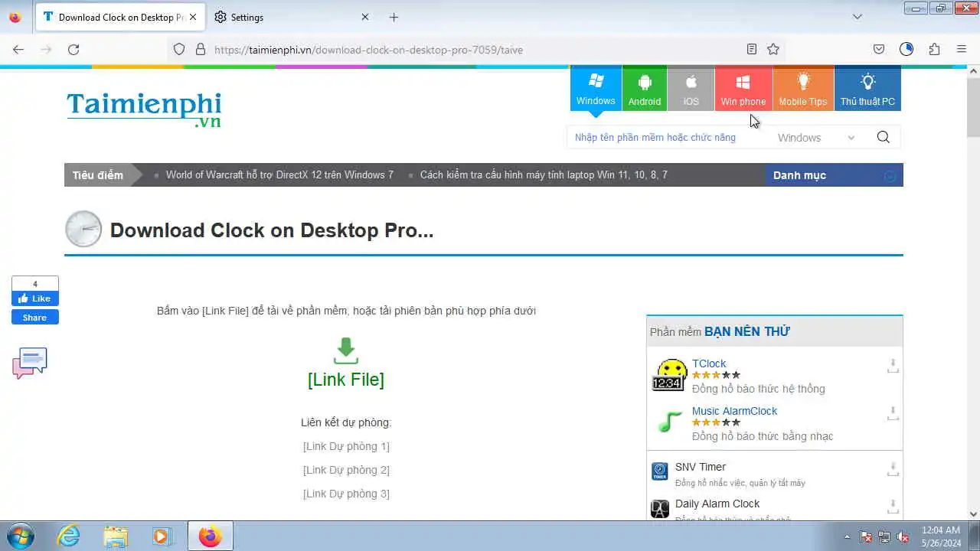Close the Settings tab

click(364, 17)
